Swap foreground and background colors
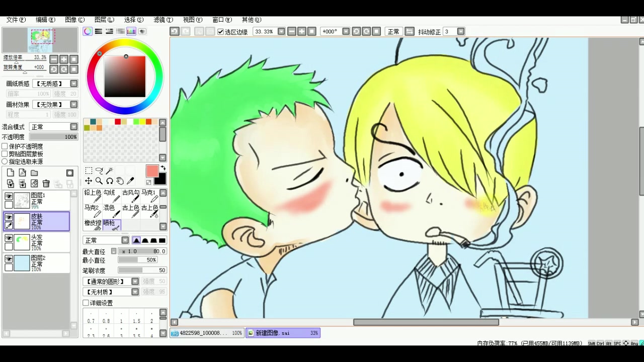 163,168
